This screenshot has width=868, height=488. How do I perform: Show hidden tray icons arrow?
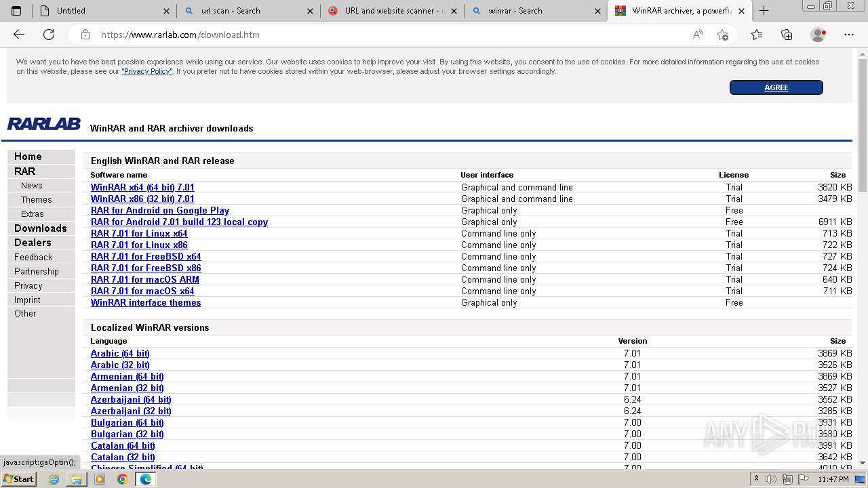756,479
